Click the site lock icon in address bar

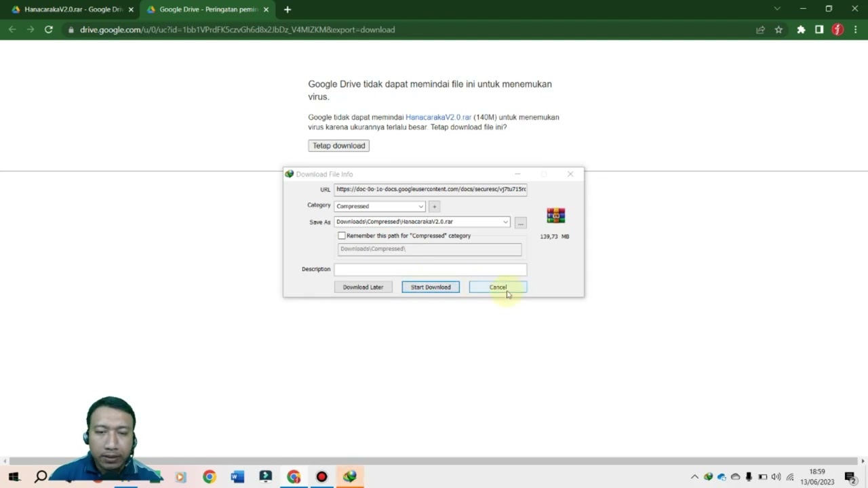click(x=71, y=30)
